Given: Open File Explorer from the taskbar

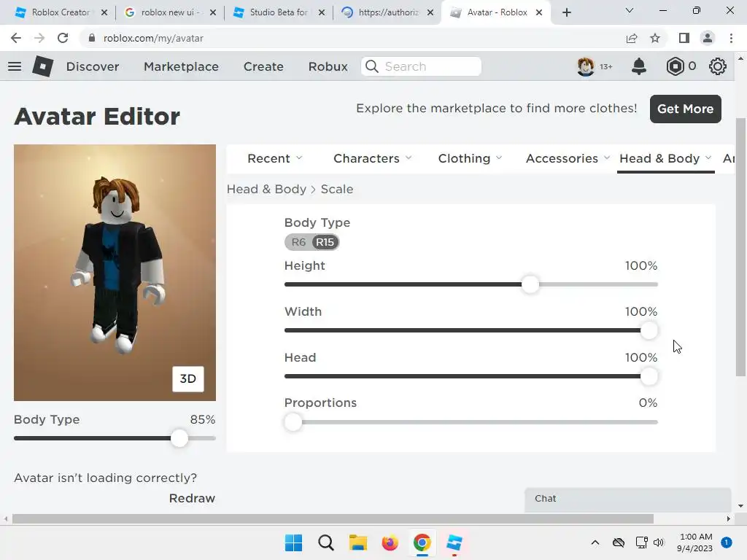Looking at the screenshot, I should (357, 542).
